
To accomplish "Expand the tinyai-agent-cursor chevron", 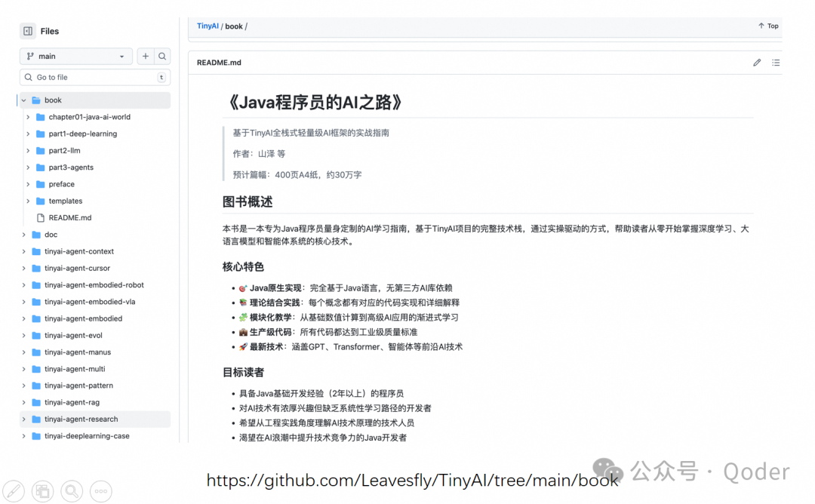I will [x=24, y=268].
